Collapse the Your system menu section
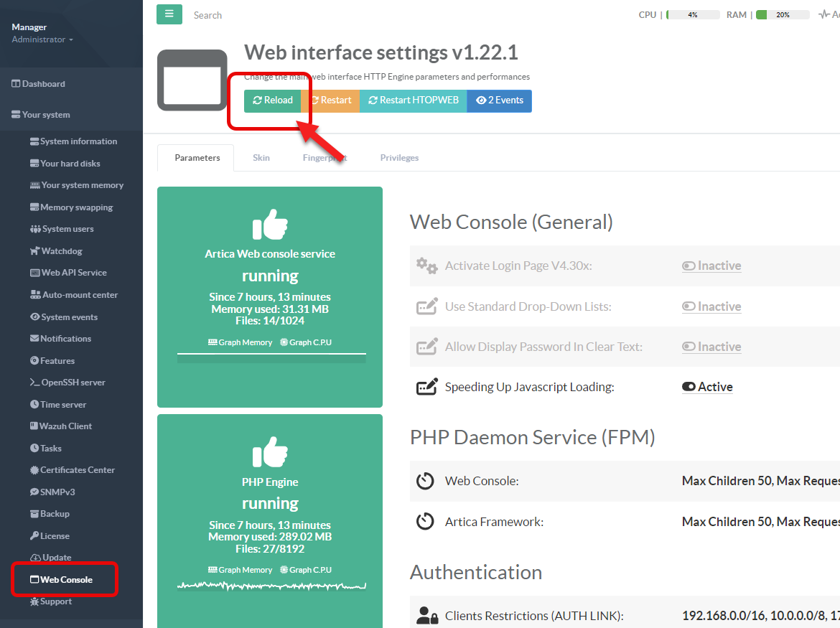Screen dimensions: 840x628 point(45,115)
